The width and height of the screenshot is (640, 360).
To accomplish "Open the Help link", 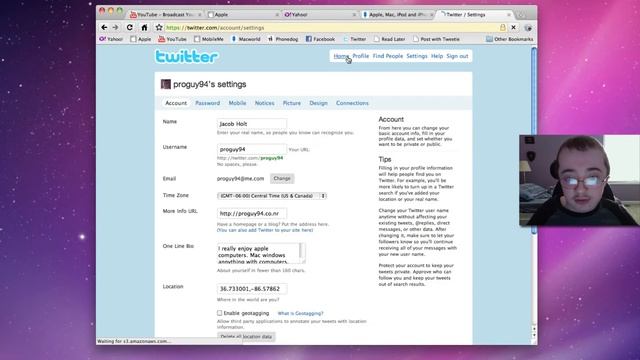I will click(x=437, y=56).
